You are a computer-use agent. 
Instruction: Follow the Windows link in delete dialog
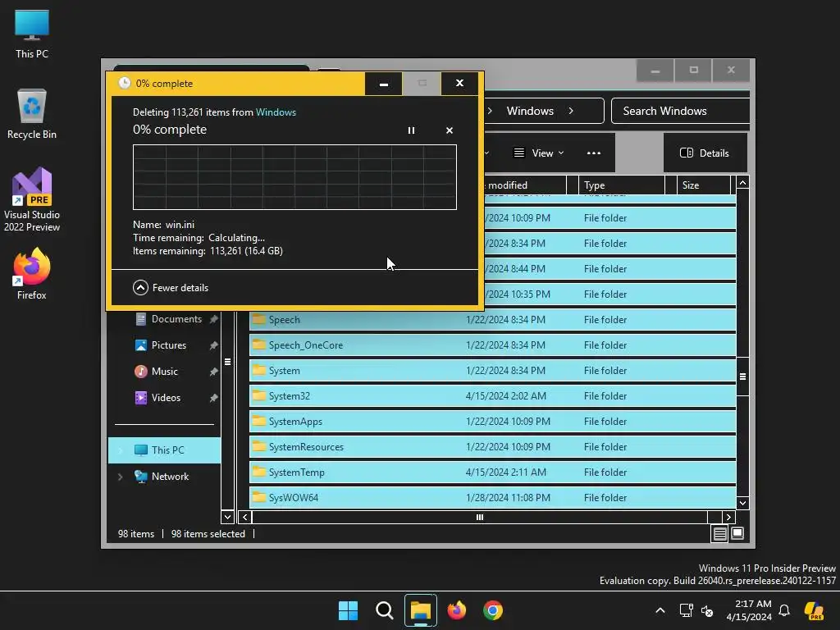point(276,112)
